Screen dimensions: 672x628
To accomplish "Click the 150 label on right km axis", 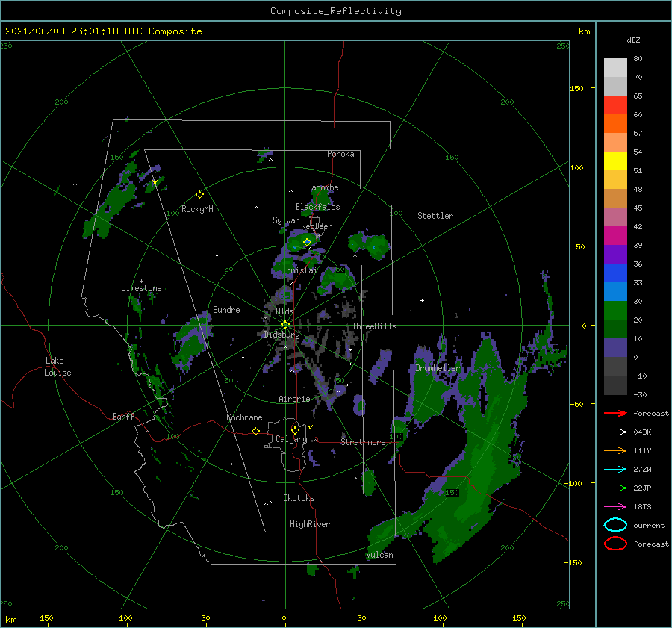I will tap(576, 88).
